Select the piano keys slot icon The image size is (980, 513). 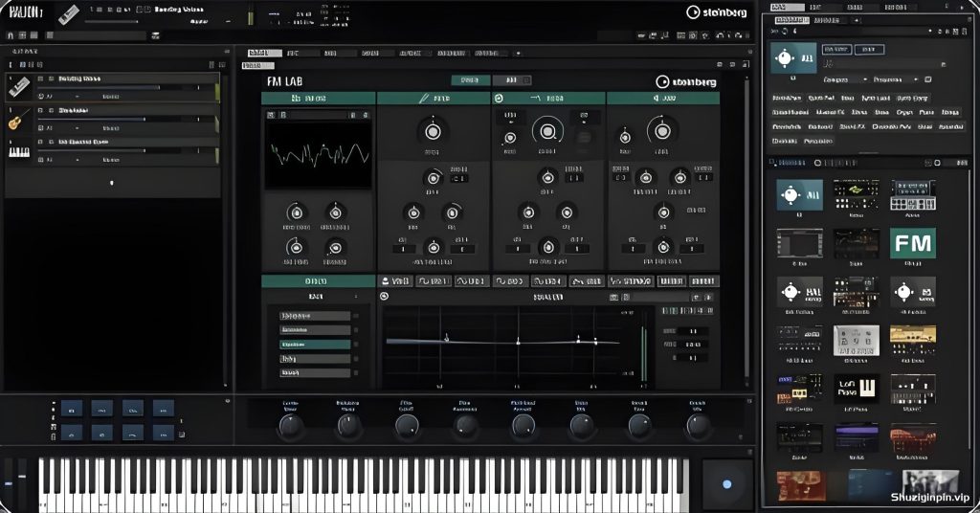19,152
